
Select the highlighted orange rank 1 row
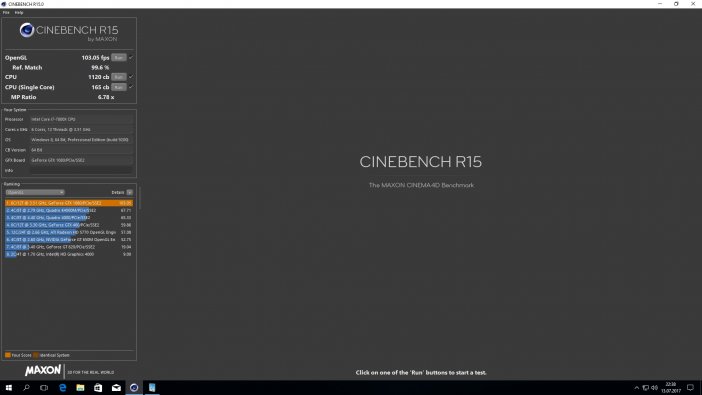[69, 203]
